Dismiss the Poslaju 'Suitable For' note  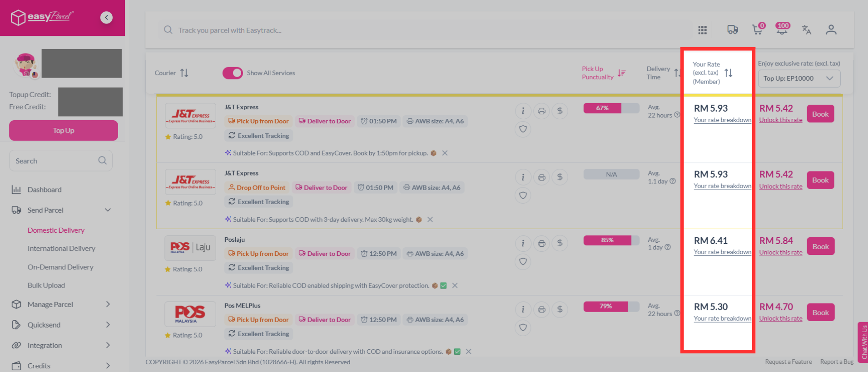[455, 285]
